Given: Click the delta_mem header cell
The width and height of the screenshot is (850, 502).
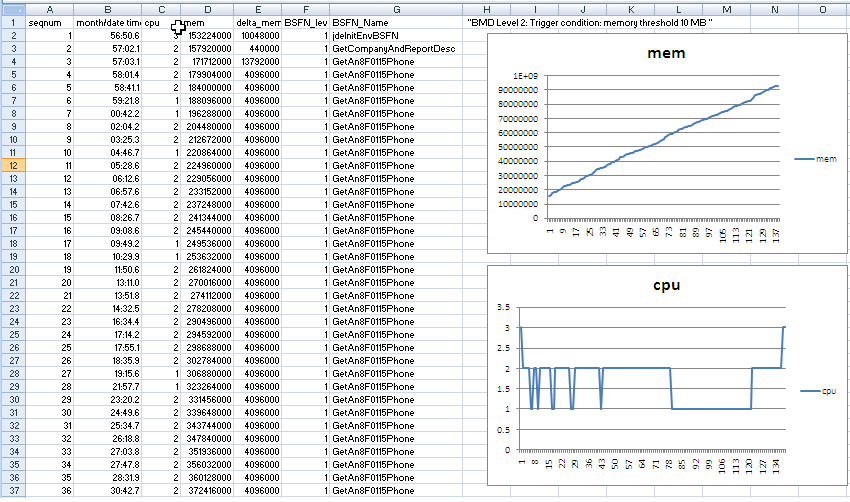Looking at the screenshot, I should 257,21.
